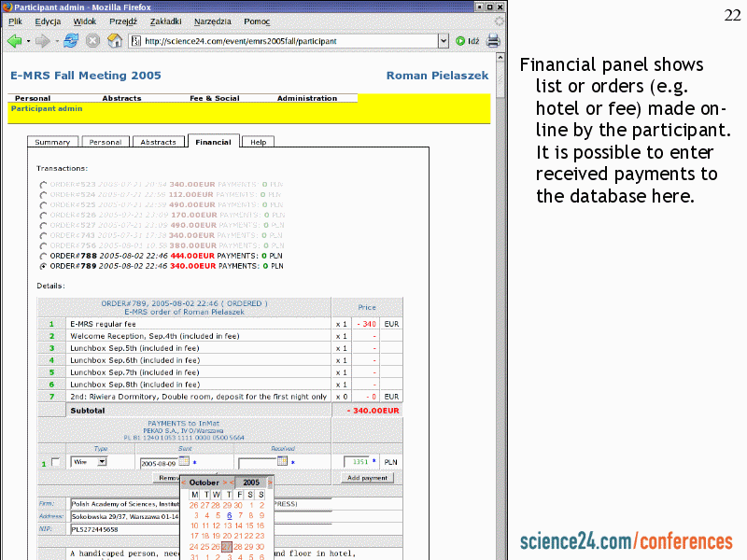The width and height of the screenshot is (747, 560).
Task: Select the ORDER#788 radio button
Action: (x=43, y=255)
